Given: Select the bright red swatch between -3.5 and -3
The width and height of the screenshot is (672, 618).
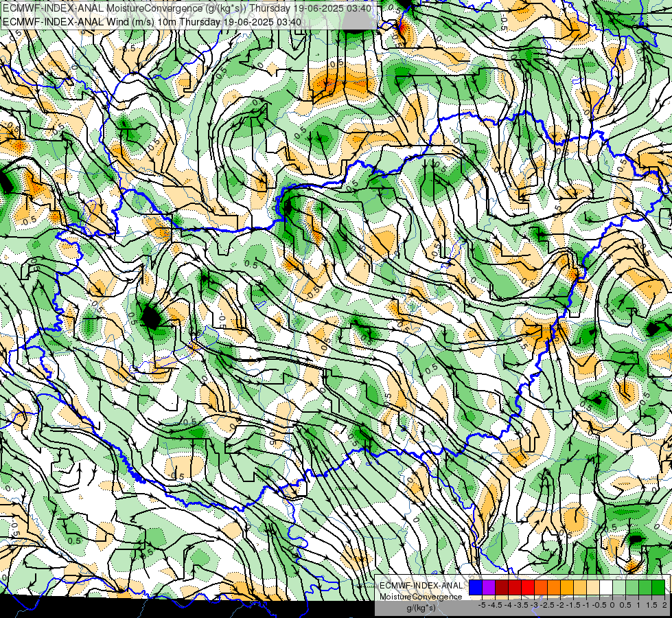Looking at the screenshot, I should (x=528, y=587).
